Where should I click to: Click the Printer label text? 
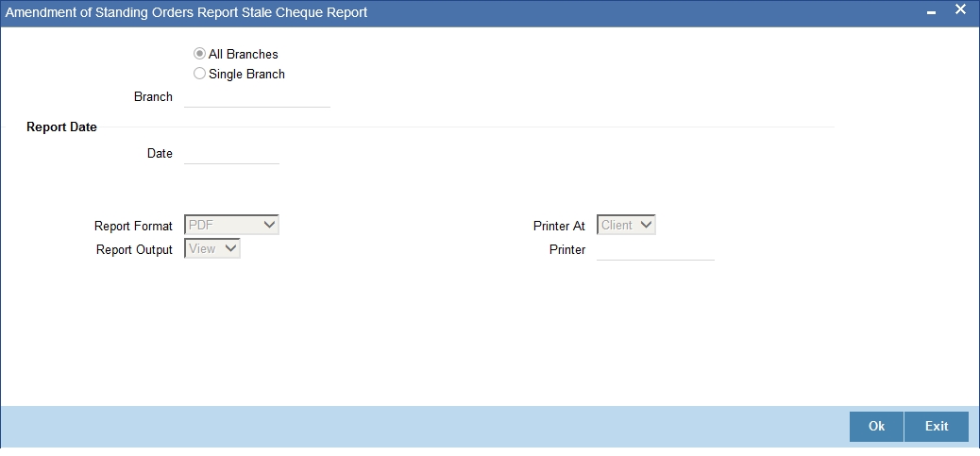[567, 250]
